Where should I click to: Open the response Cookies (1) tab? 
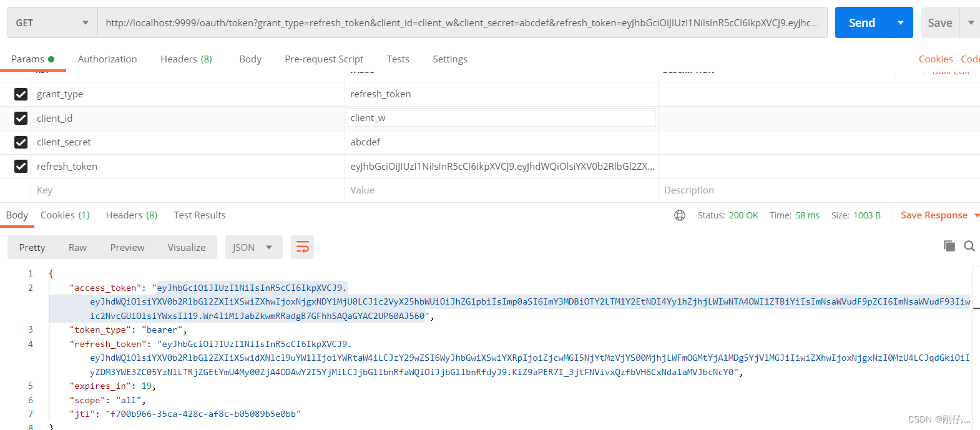click(x=65, y=215)
